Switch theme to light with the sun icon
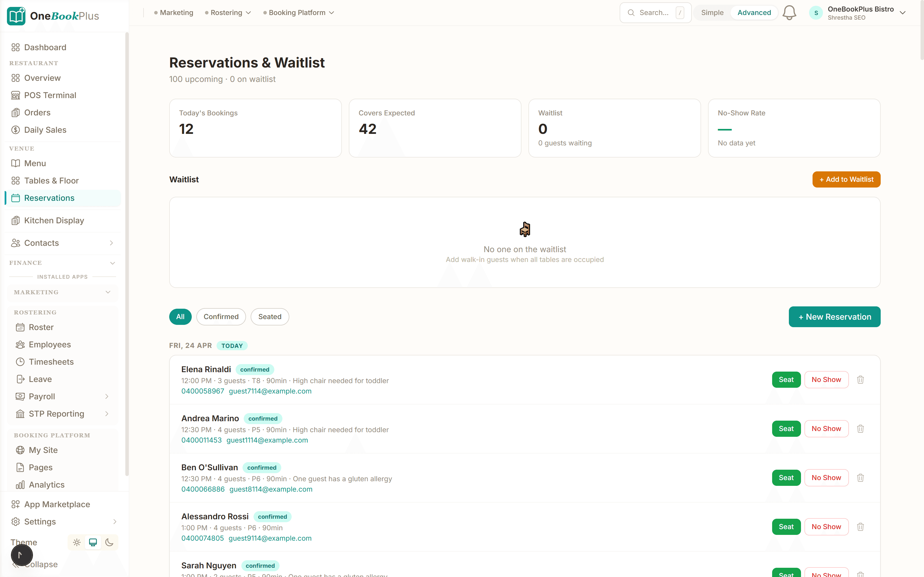This screenshot has height=577, width=924. tap(76, 542)
